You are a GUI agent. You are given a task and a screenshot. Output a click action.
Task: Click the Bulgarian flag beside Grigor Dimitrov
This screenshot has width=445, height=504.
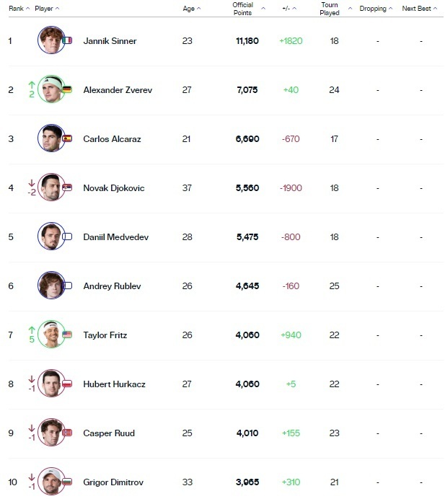point(67,482)
